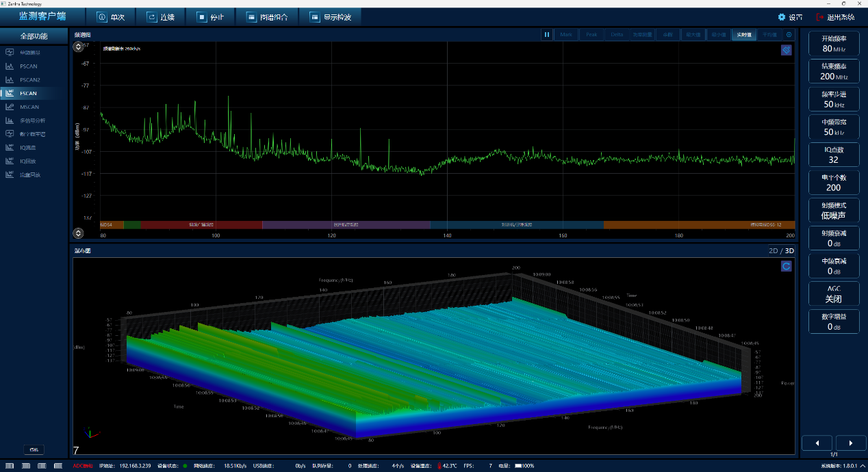Select FSCAN in the sidebar
This screenshot has height=472, width=868.
point(34,93)
